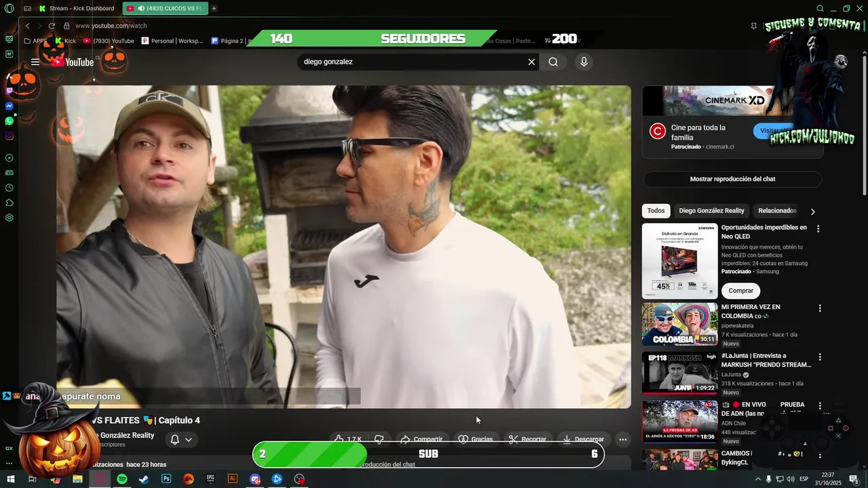Open the Compartir share button

[421, 439]
